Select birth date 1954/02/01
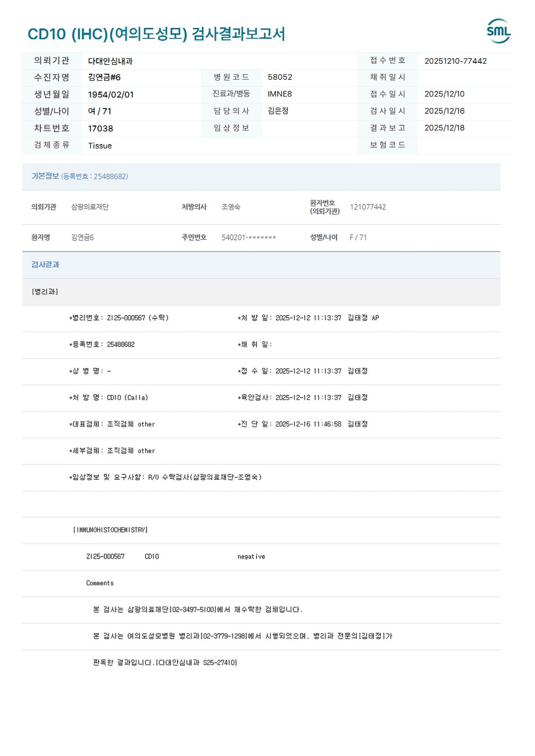 (111, 95)
